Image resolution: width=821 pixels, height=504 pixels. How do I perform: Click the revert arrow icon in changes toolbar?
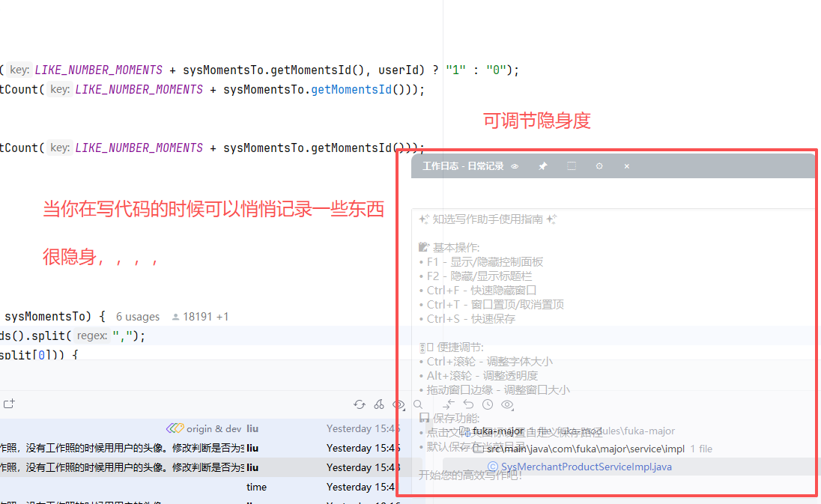pos(468,404)
